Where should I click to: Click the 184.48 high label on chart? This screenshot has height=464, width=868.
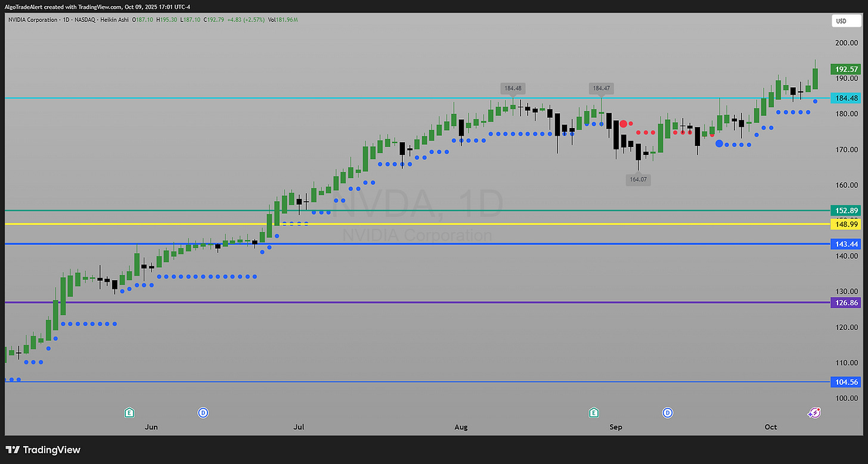point(513,88)
